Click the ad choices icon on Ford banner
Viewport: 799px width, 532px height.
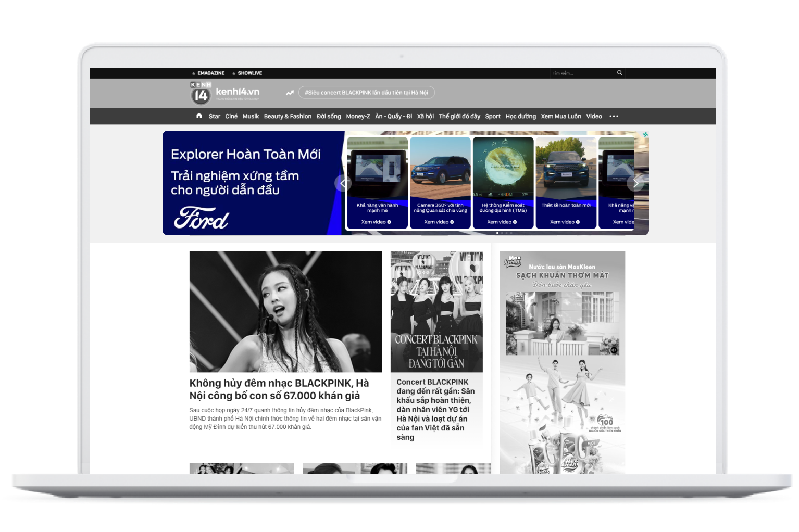point(645,134)
